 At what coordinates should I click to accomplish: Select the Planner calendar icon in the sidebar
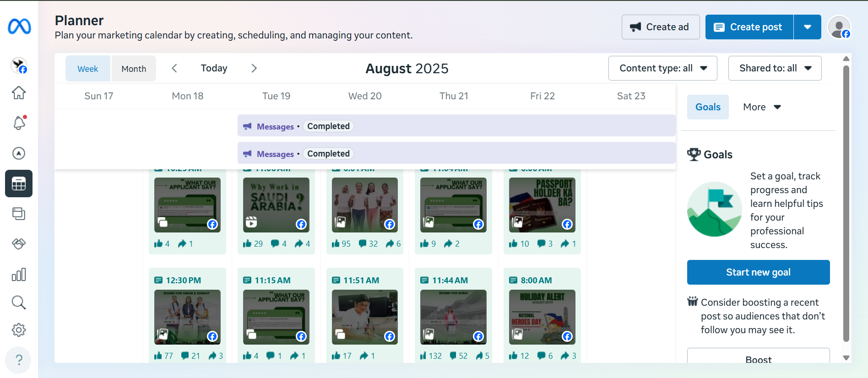click(x=19, y=184)
